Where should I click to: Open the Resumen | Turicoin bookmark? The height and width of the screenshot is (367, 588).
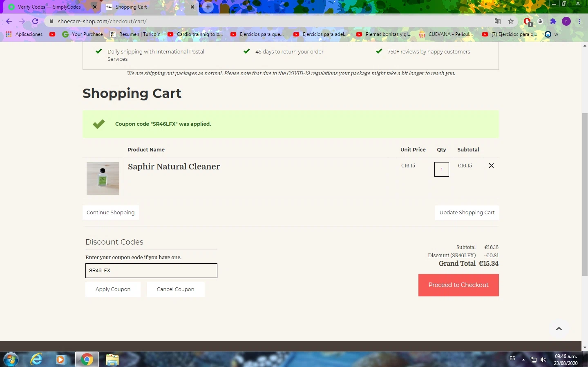[x=135, y=34]
